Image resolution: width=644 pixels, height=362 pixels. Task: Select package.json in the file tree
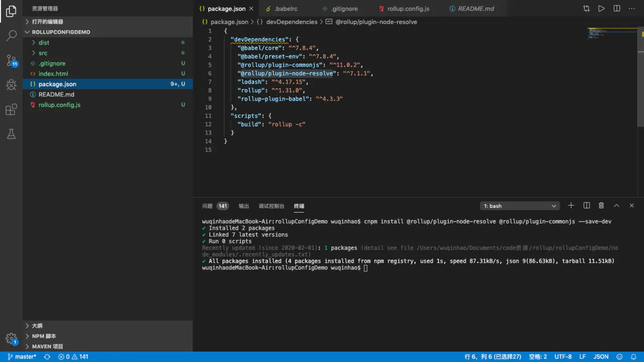coord(108,84)
